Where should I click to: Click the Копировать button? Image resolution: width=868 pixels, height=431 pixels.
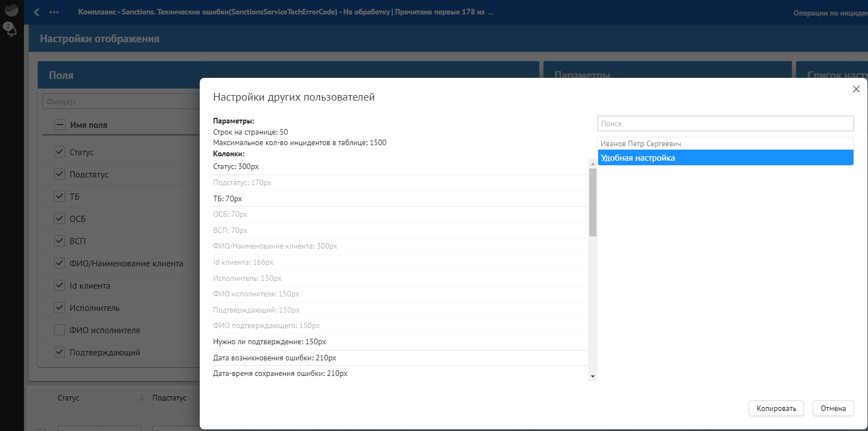tap(776, 409)
